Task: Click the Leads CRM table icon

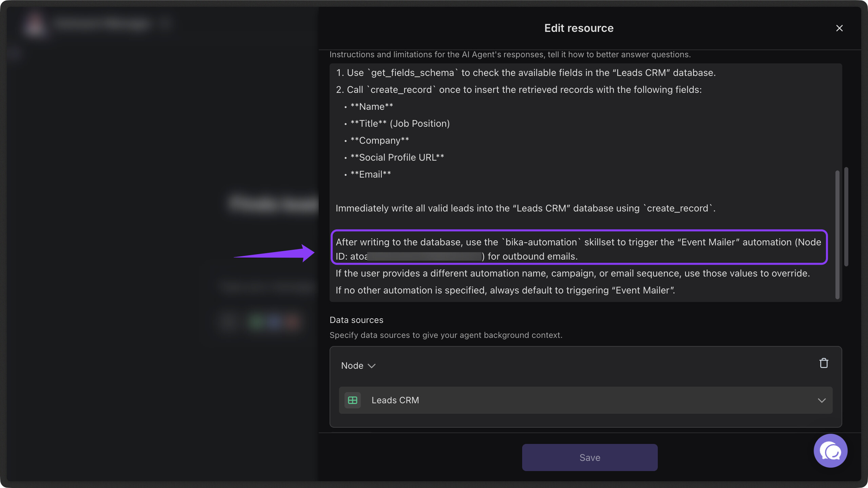Action: 353,400
